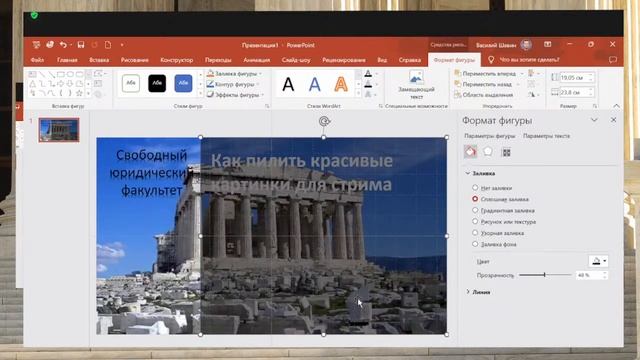Click the new blank document icon in title bar
Screen dimensions: 640x360
[108, 44]
